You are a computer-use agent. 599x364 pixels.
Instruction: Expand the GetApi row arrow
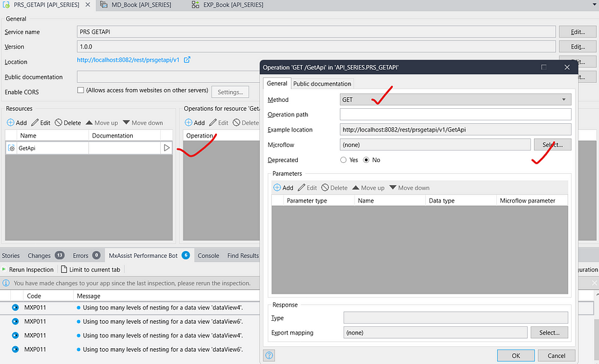point(166,148)
